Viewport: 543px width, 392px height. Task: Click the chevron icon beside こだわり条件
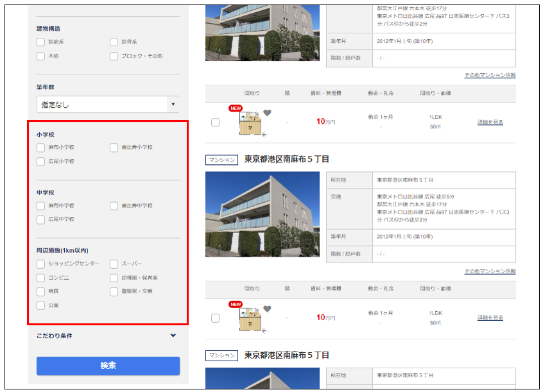173,335
